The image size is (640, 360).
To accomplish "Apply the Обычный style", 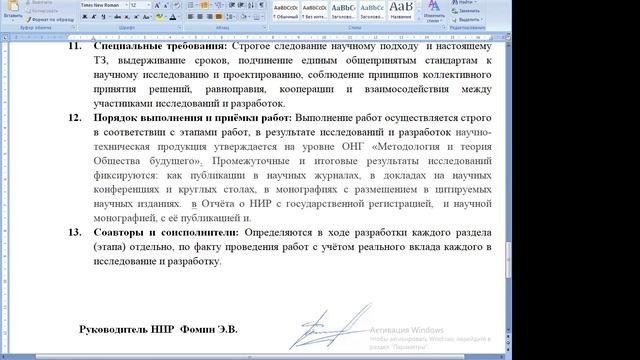I will coord(286,11).
